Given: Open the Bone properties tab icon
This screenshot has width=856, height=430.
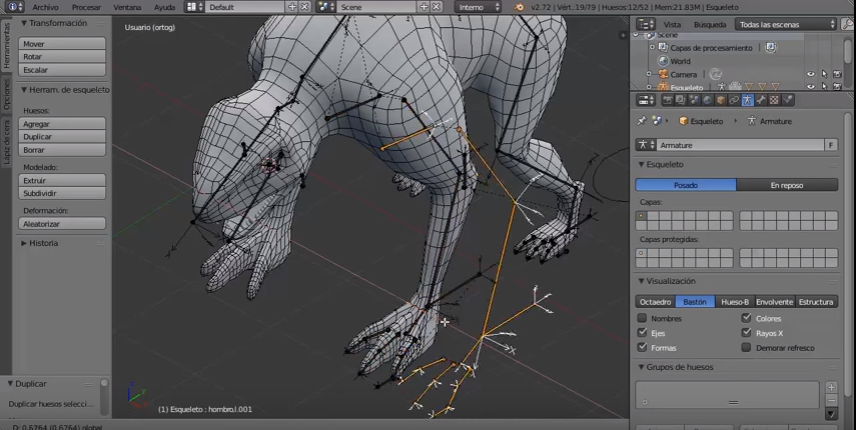Looking at the screenshot, I should (761, 100).
